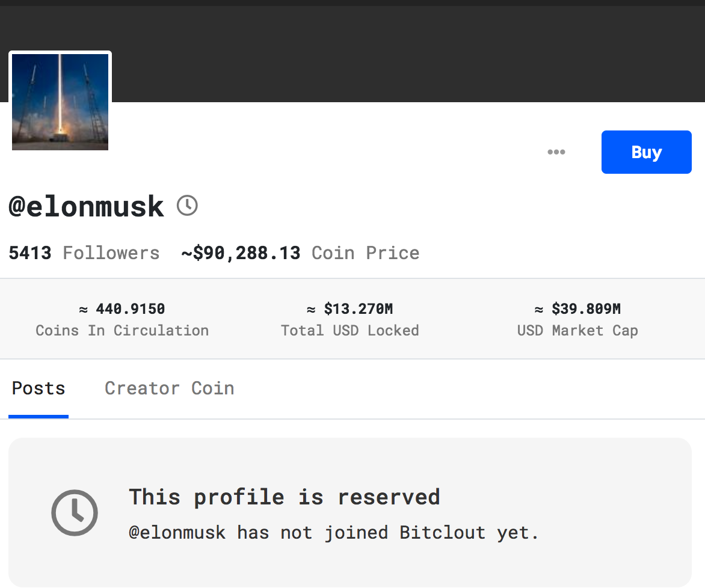Click the ~$90,288.13 coin price value
Viewport: 705px width, 588px height.
[x=241, y=253]
